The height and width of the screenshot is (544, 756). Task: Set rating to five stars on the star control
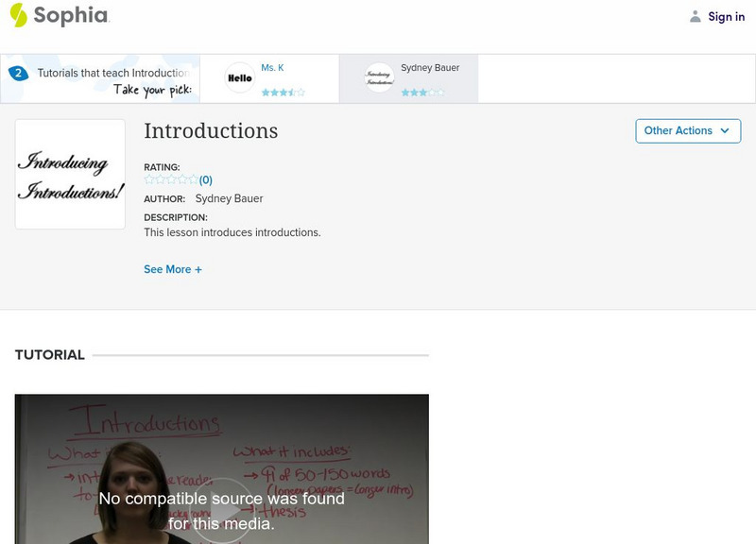tap(193, 178)
